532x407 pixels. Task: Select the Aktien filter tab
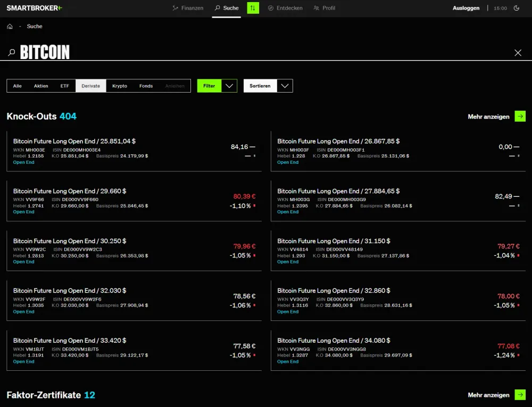[41, 86]
